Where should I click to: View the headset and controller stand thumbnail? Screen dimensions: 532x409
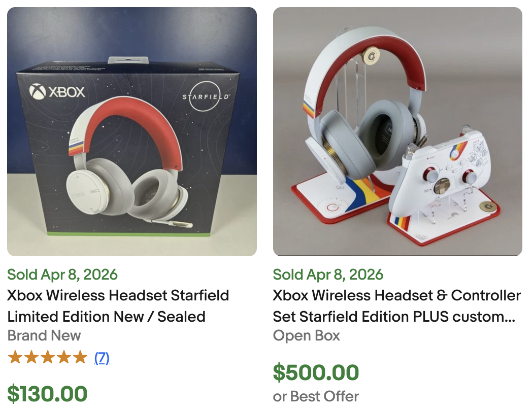point(397,130)
